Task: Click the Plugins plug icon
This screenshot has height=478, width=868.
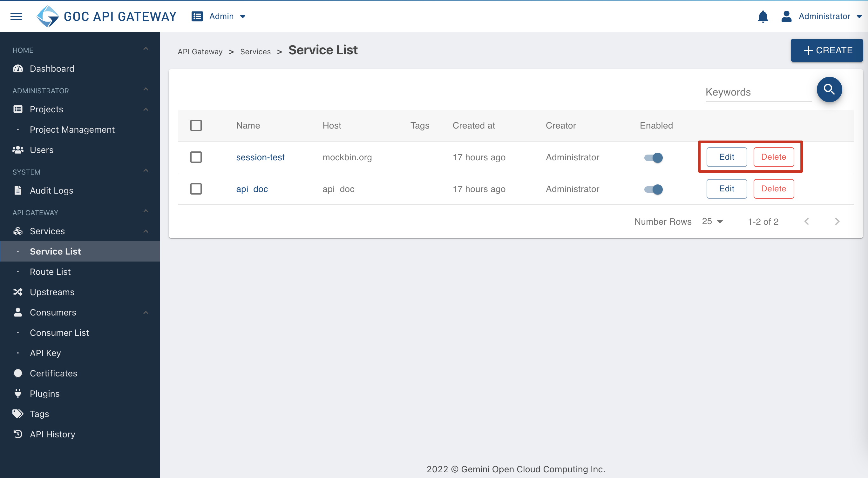Action: coord(18,393)
